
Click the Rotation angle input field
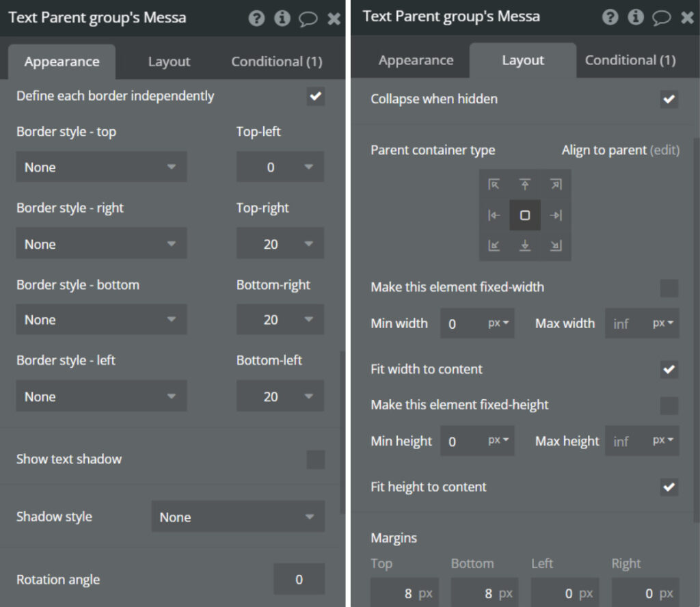tap(299, 580)
